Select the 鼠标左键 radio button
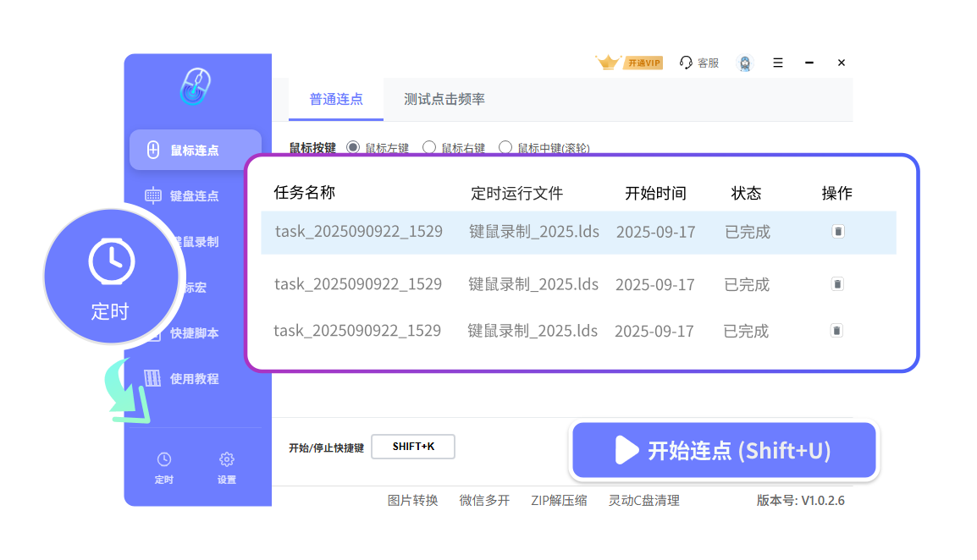 tap(353, 147)
